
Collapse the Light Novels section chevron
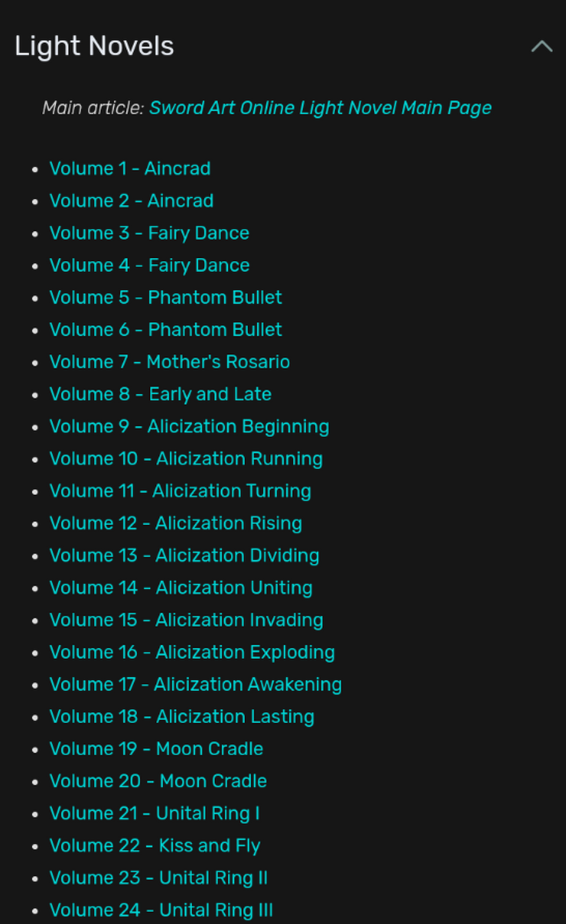click(x=541, y=46)
